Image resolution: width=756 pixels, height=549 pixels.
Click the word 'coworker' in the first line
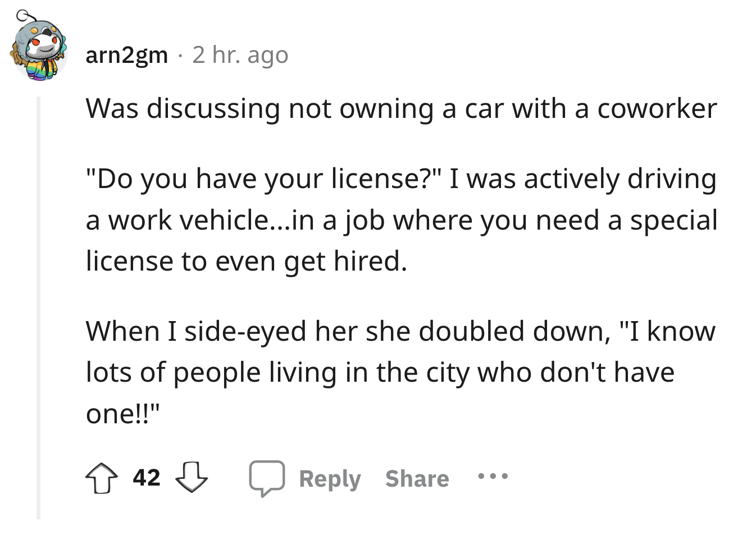(657, 108)
